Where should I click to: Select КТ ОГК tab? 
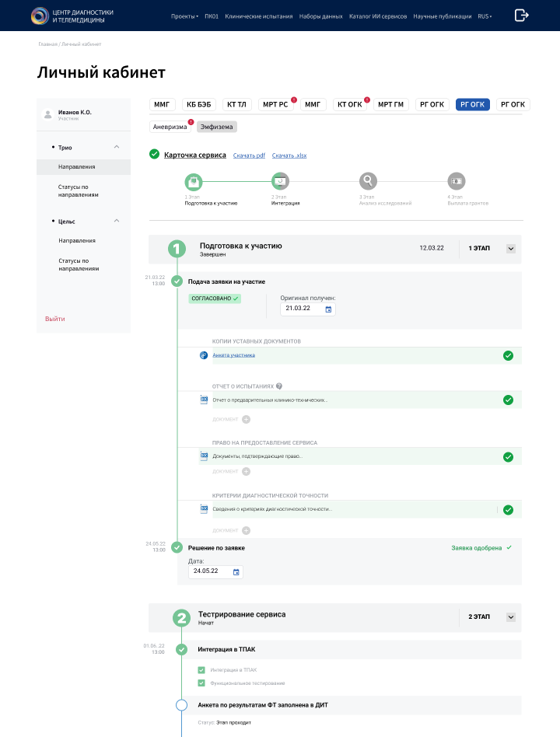tap(350, 104)
